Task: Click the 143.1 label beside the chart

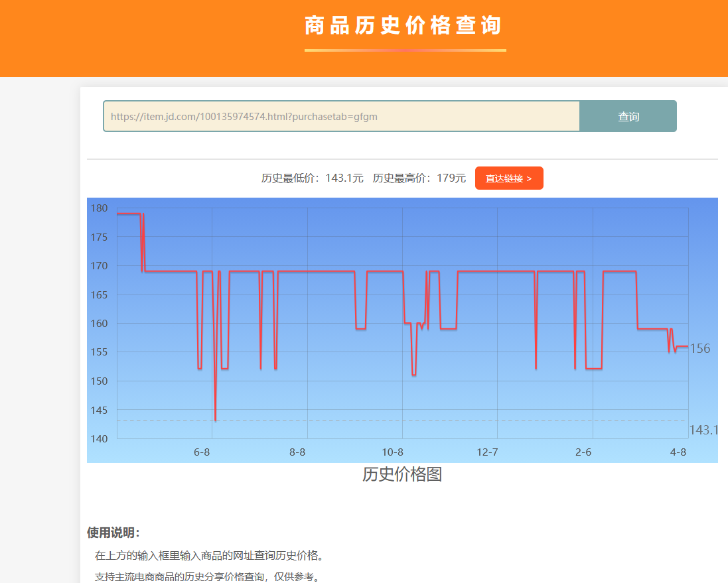Action: pos(703,430)
